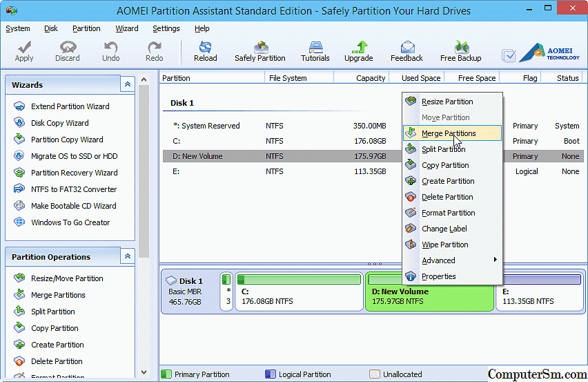Sort by the Free Space column header

click(472, 78)
